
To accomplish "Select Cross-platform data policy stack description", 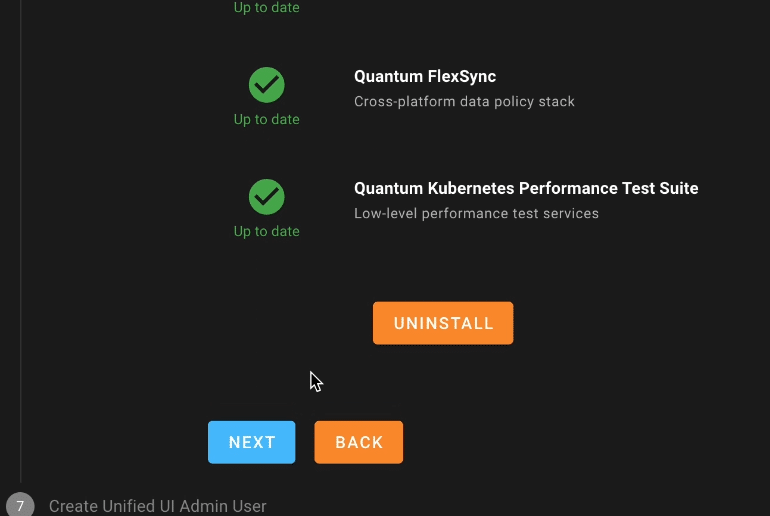I will click(464, 102).
